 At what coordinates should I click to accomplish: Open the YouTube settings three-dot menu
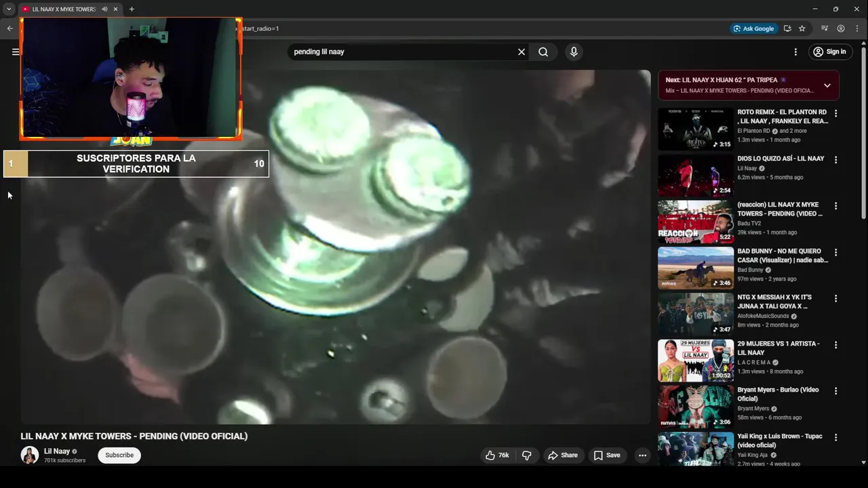[x=795, y=52]
